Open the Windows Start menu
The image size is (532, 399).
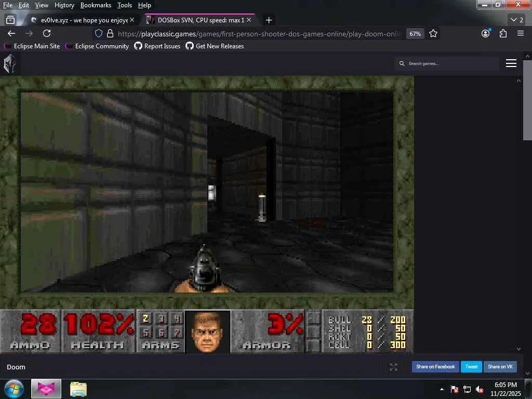pyautogui.click(x=14, y=389)
